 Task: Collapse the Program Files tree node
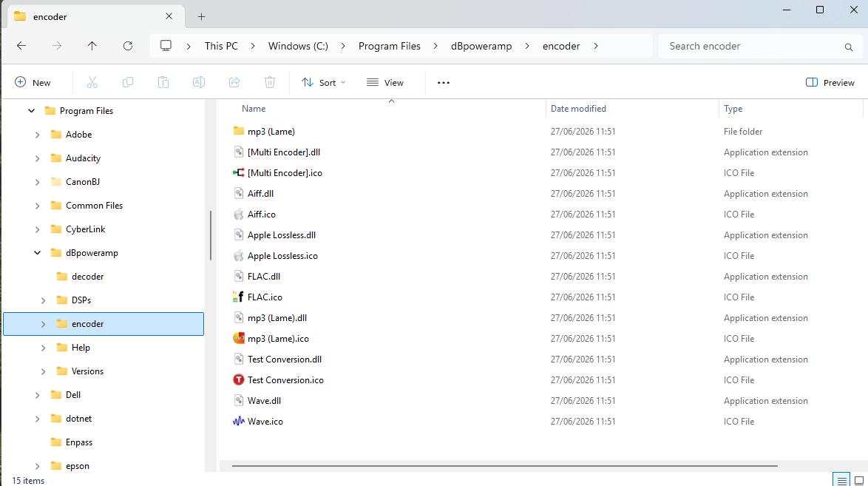coord(32,111)
